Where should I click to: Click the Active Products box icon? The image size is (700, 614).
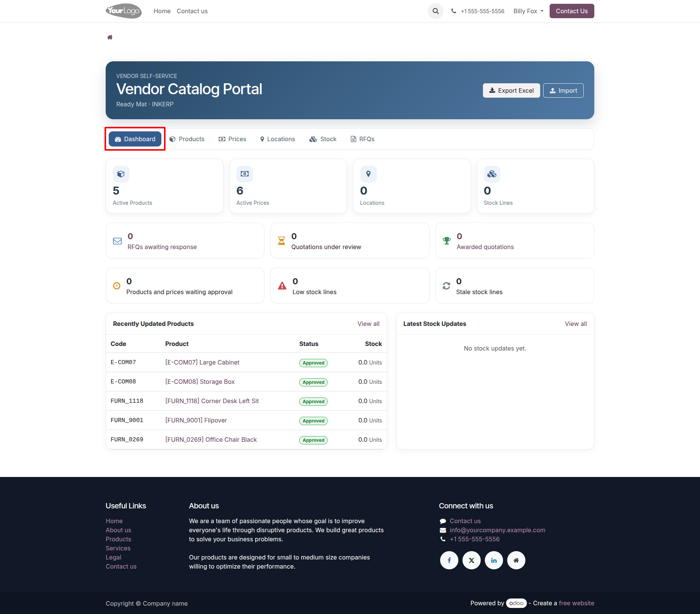pos(121,174)
